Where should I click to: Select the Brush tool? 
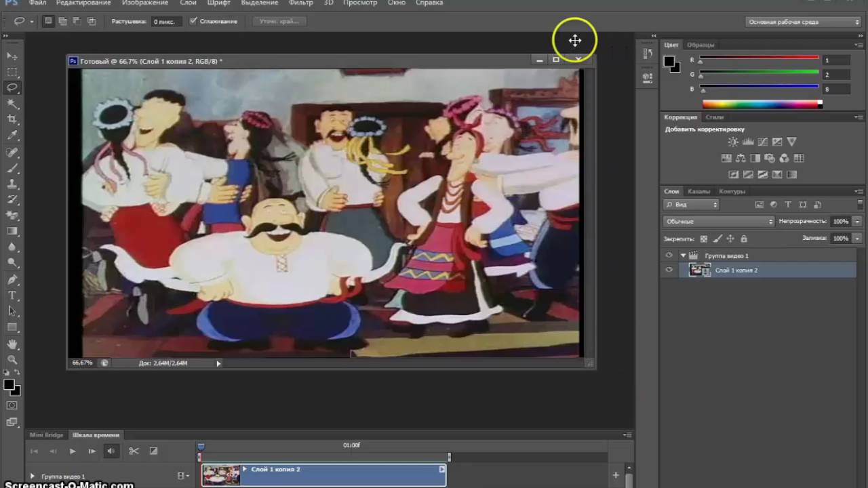(12, 168)
